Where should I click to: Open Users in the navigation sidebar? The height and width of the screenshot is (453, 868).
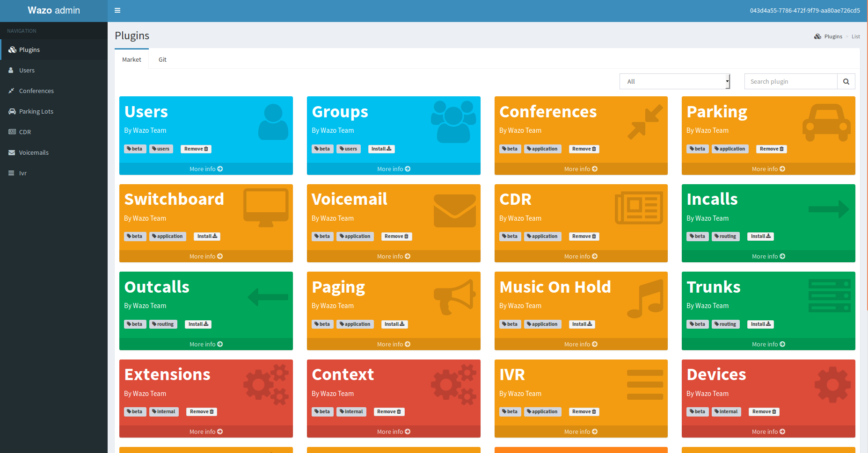tap(54, 70)
